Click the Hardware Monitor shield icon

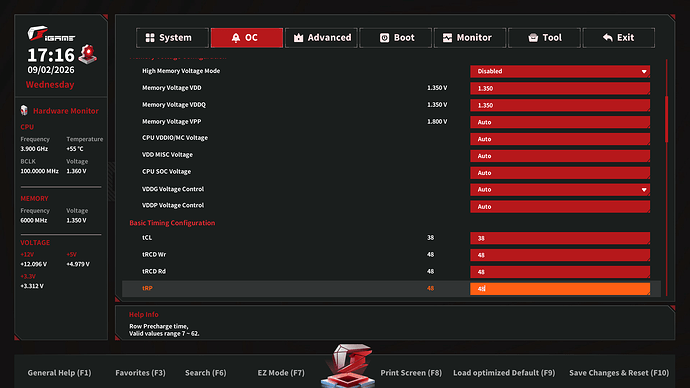pos(24,110)
